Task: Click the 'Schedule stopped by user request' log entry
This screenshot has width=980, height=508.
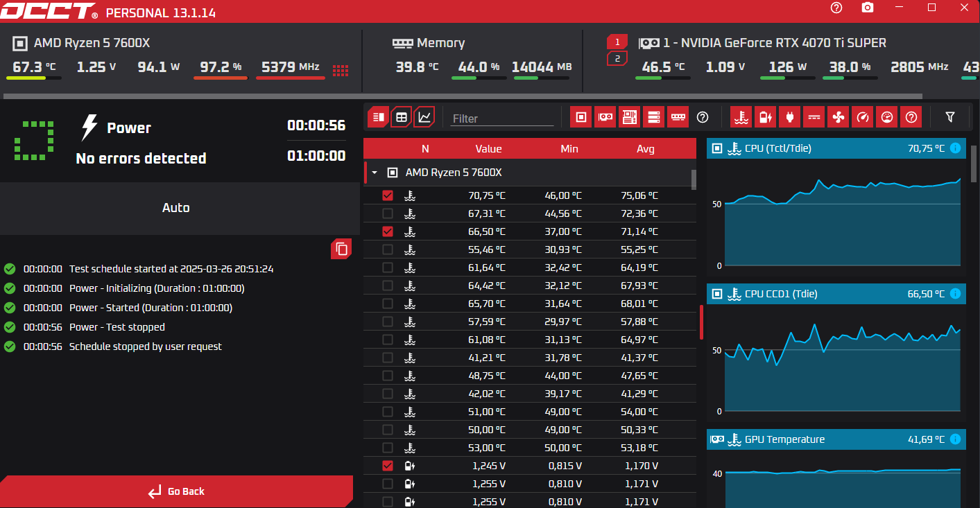Action: tap(146, 347)
